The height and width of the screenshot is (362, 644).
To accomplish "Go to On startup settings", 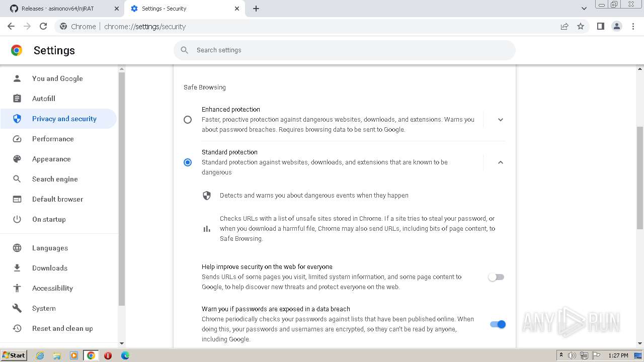I will coord(58,219).
